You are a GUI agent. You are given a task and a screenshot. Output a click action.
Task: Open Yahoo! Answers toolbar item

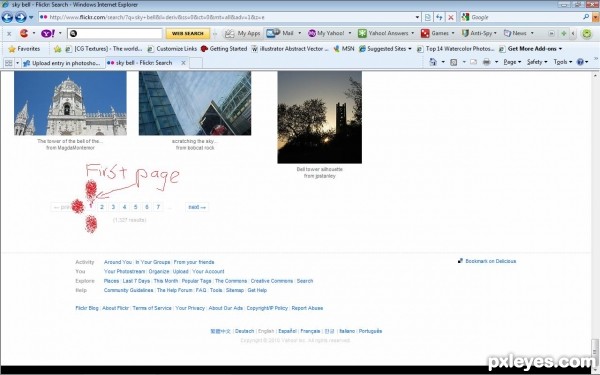[383, 33]
